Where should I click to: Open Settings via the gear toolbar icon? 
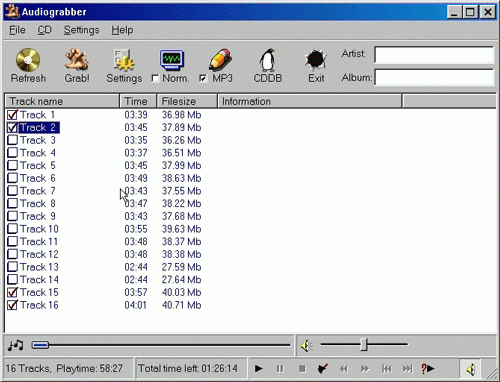point(124,60)
